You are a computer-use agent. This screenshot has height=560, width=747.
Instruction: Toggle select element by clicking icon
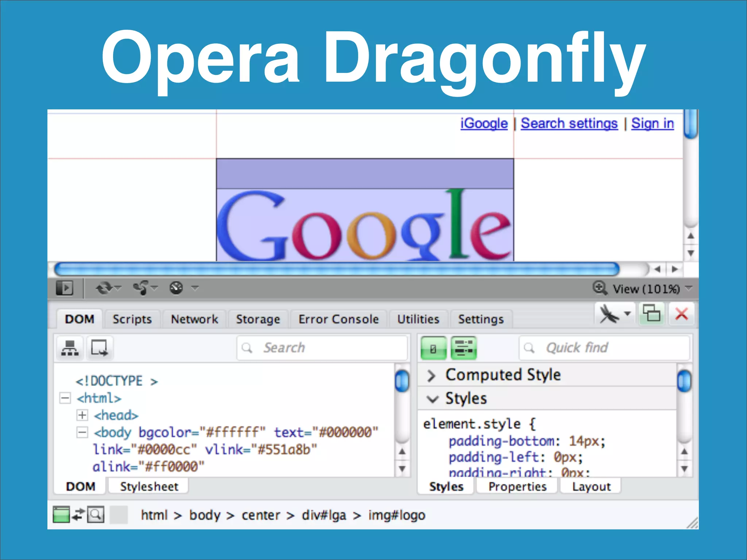[99, 348]
